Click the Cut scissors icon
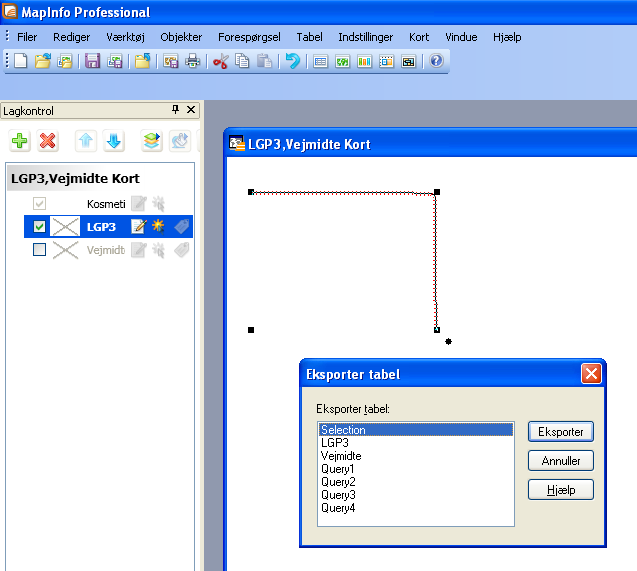The width and height of the screenshot is (637, 571). pos(221,61)
